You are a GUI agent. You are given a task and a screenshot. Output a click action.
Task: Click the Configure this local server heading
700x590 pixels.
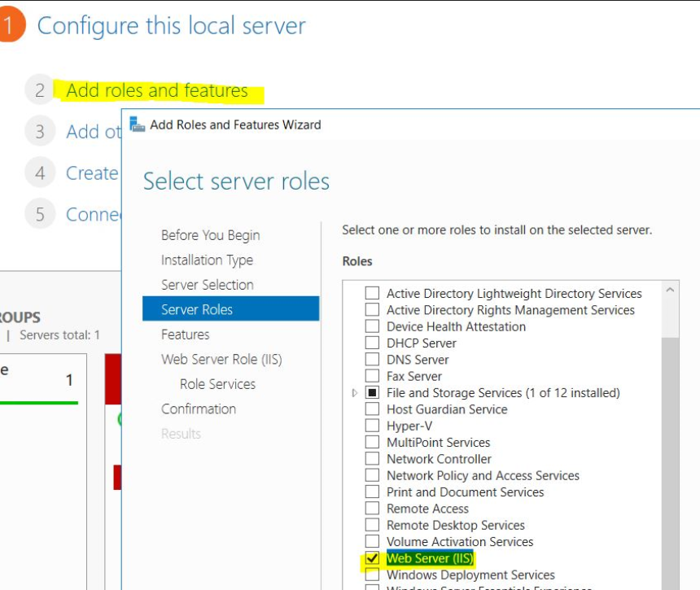[172, 26]
